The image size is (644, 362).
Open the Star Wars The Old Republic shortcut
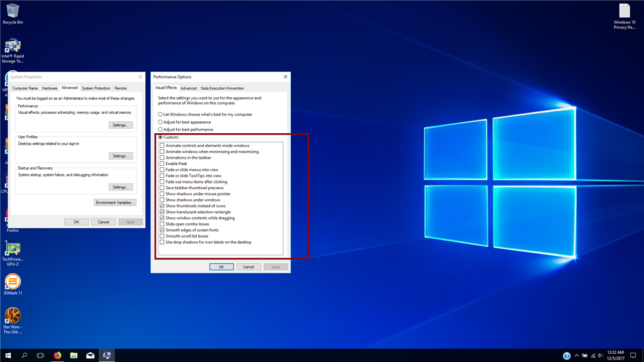click(x=13, y=321)
